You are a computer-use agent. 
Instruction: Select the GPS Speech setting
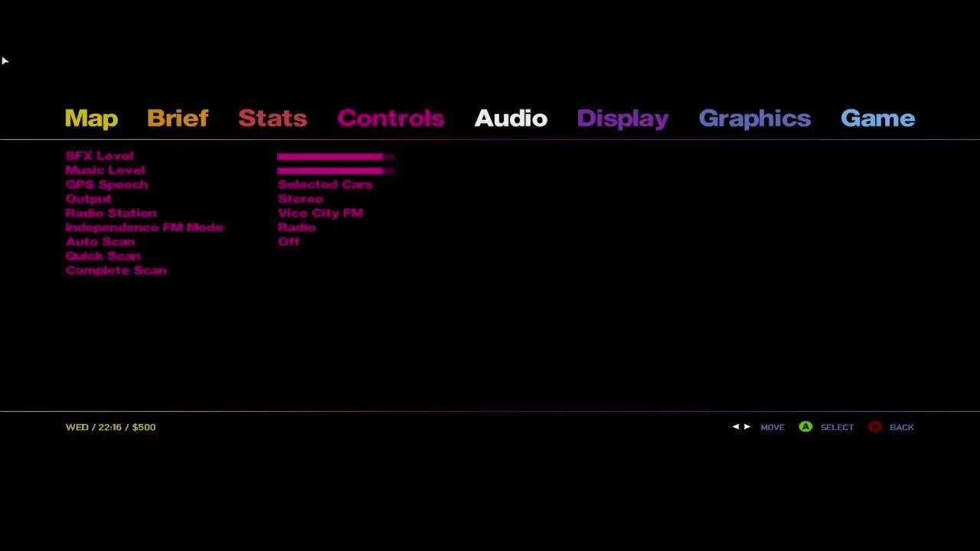107,184
